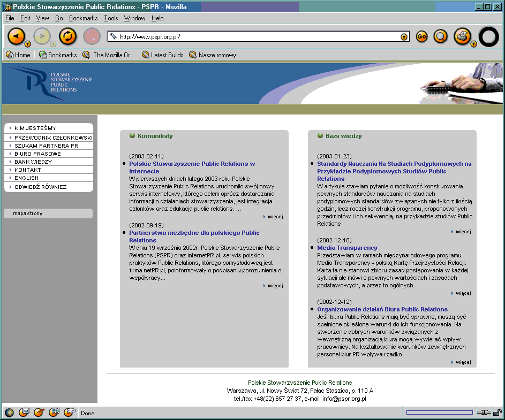Click the bookmark page icon in the address bar
Screen dimensions: 505x420
[114, 36]
